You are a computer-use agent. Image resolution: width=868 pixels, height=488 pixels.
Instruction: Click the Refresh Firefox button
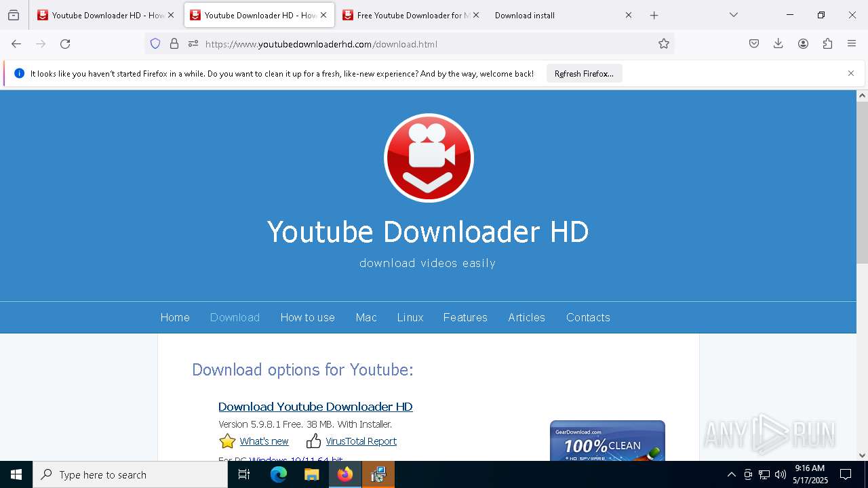point(584,74)
